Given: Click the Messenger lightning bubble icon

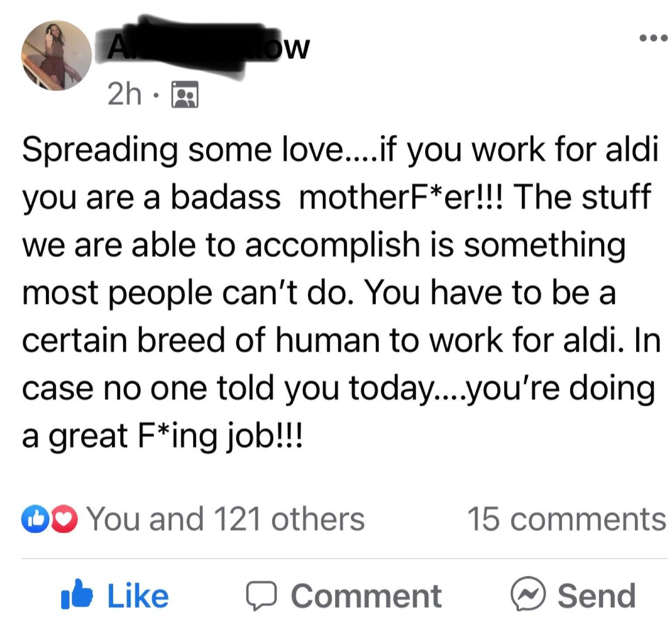Looking at the screenshot, I should [x=528, y=595].
